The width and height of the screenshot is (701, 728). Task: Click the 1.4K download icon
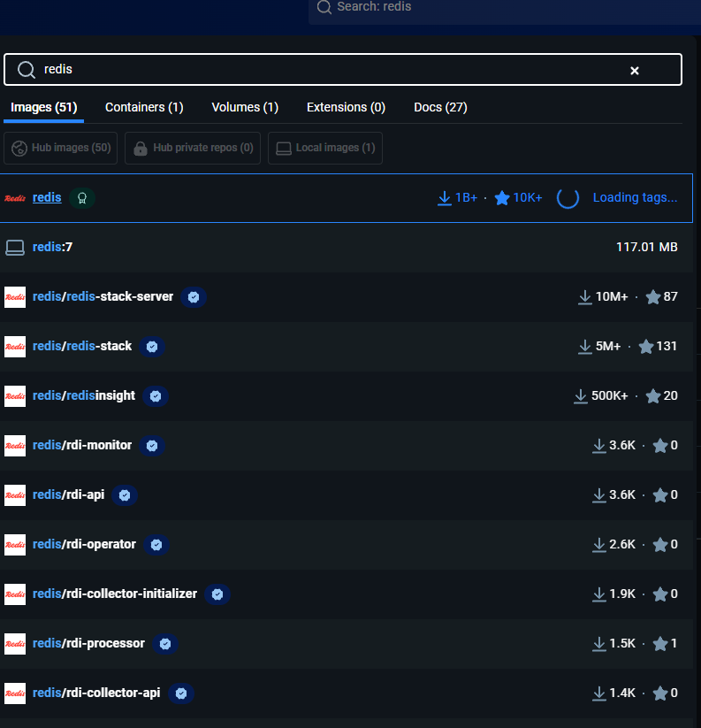tap(599, 694)
